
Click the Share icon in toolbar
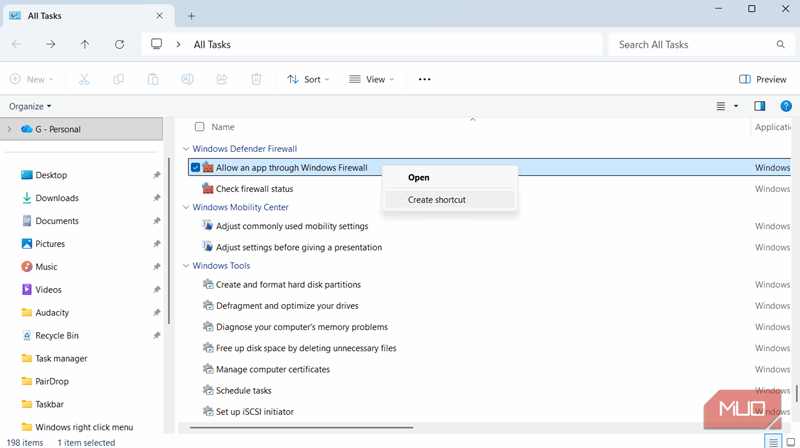point(221,79)
